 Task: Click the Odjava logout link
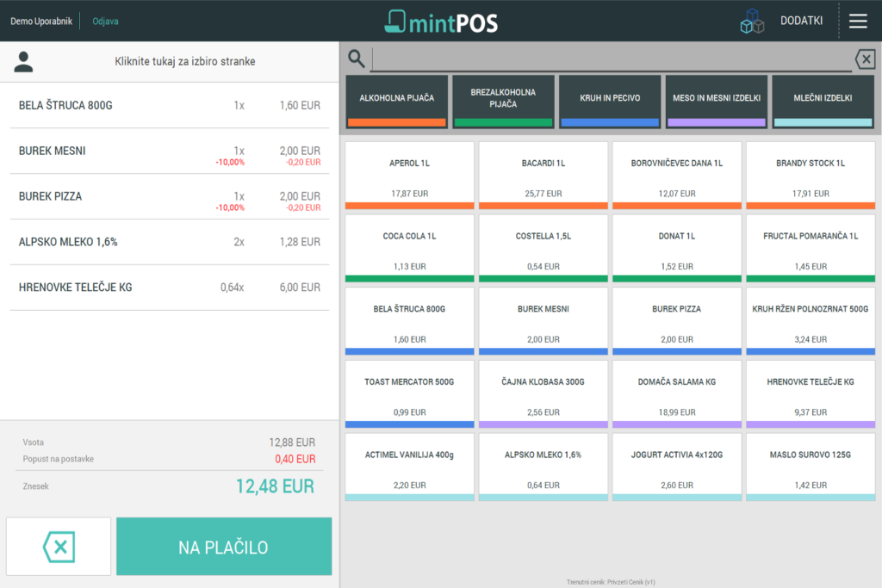105,21
